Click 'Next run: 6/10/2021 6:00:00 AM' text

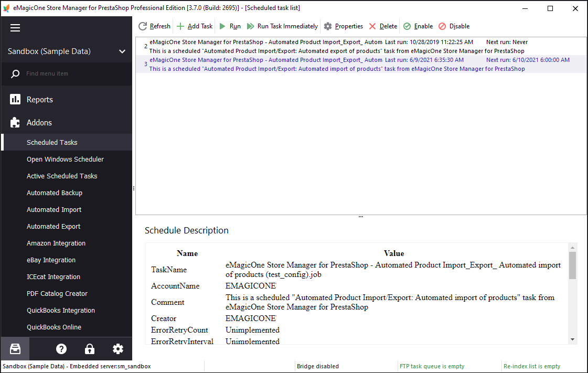(x=528, y=60)
